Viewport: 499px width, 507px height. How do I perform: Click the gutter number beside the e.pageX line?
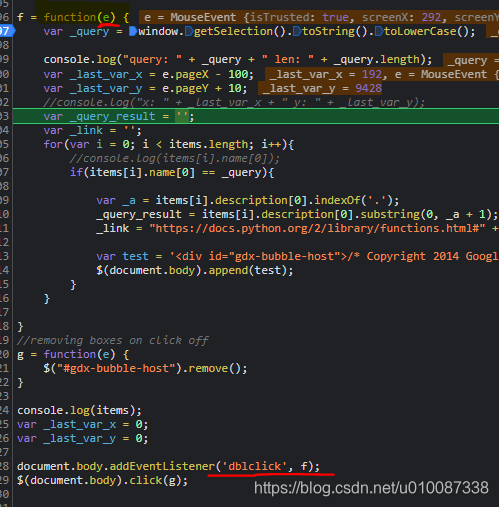(x=5, y=74)
